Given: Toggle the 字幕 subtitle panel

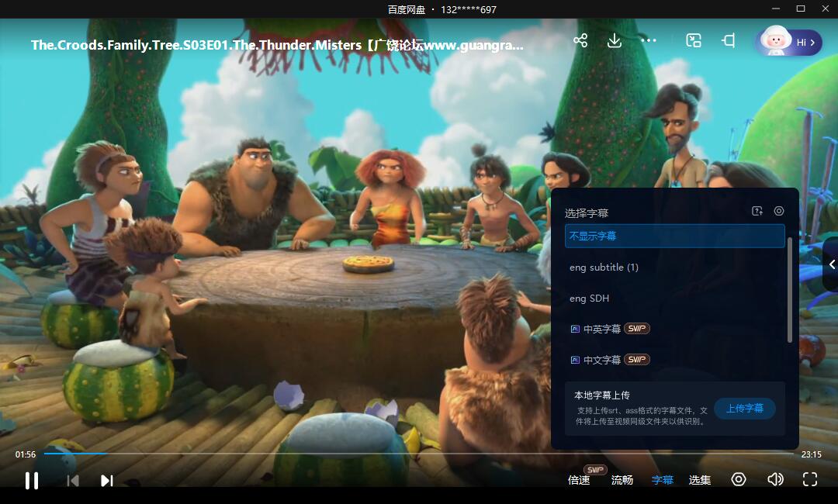Looking at the screenshot, I should click(x=662, y=480).
